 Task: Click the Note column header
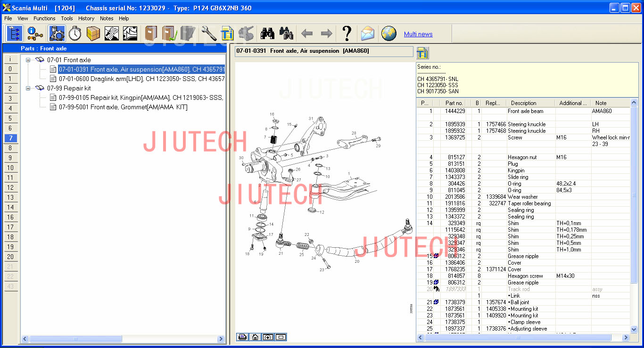pos(610,103)
